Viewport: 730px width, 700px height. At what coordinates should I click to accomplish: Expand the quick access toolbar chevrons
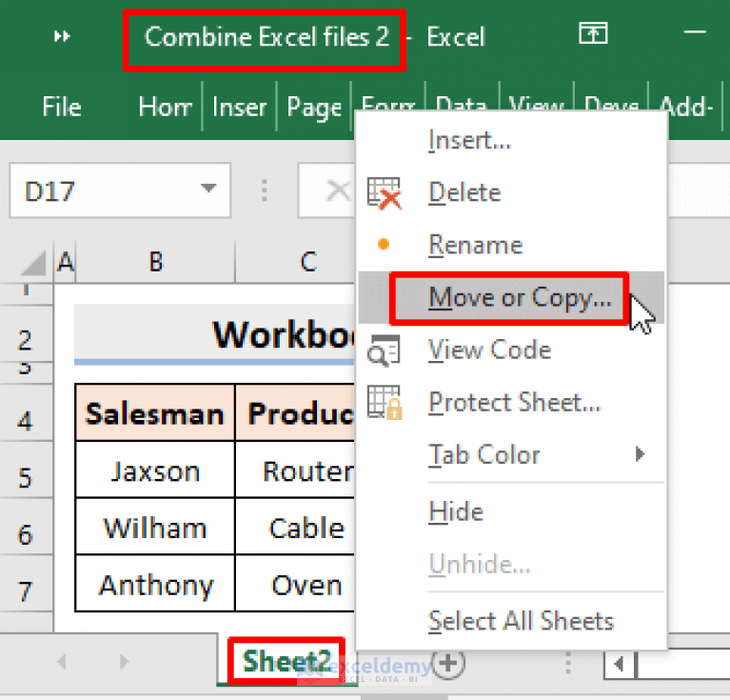point(62,36)
